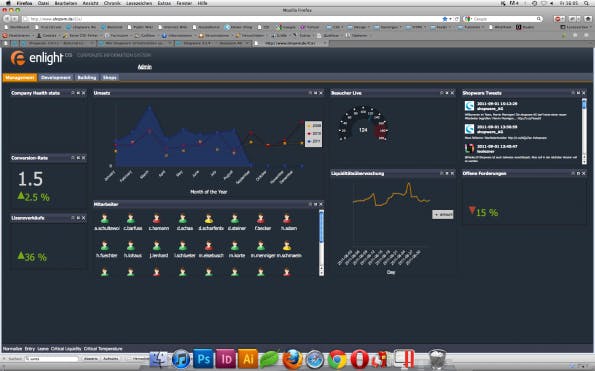
Task: Click the Mitarbeiter panel scrollbar
Action: (321, 242)
